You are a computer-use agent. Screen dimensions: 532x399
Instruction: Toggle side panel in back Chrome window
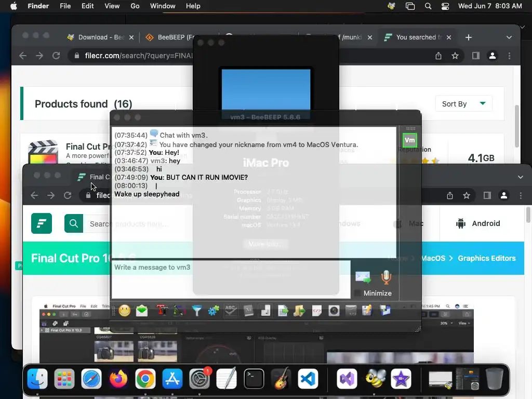click(x=476, y=56)
